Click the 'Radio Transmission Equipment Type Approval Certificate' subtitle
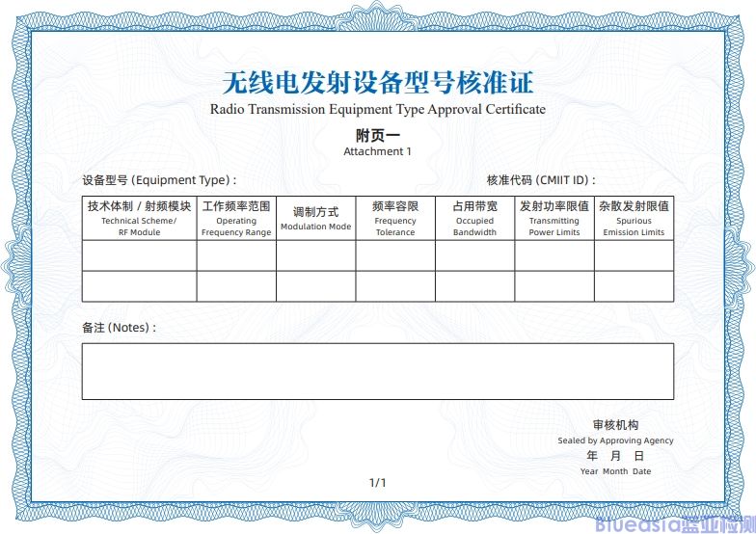This screenshot has width=756, height=534. 377,109
